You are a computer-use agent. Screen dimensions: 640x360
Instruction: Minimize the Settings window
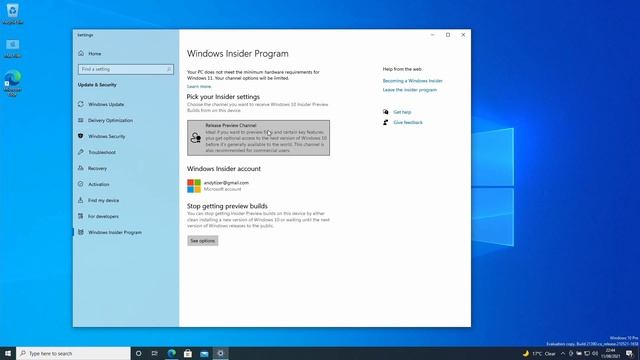tap(433, 35)
